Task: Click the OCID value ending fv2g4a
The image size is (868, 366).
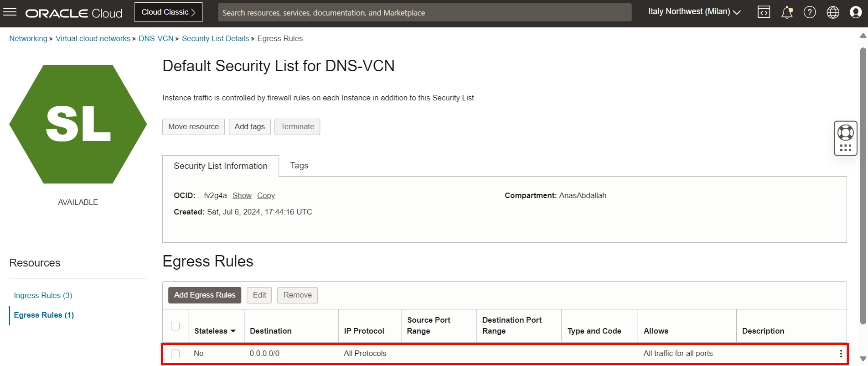Action: point(212,195)
